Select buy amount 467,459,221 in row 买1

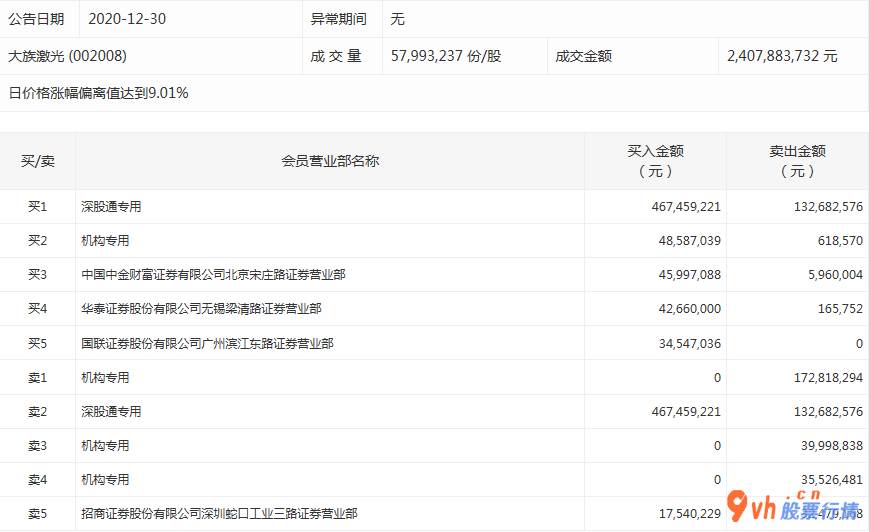686,207
